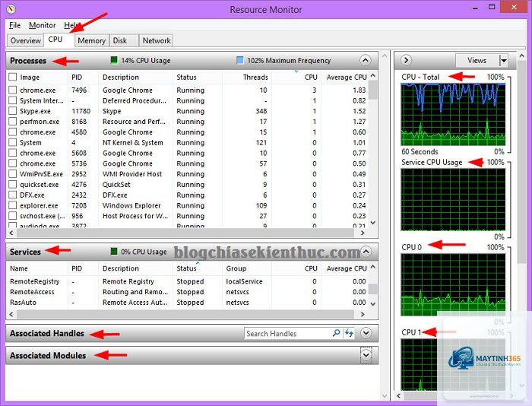Open the Help menu
Image resolution: width=532 pixels, height=406 pixels.
tap(71, 25)
